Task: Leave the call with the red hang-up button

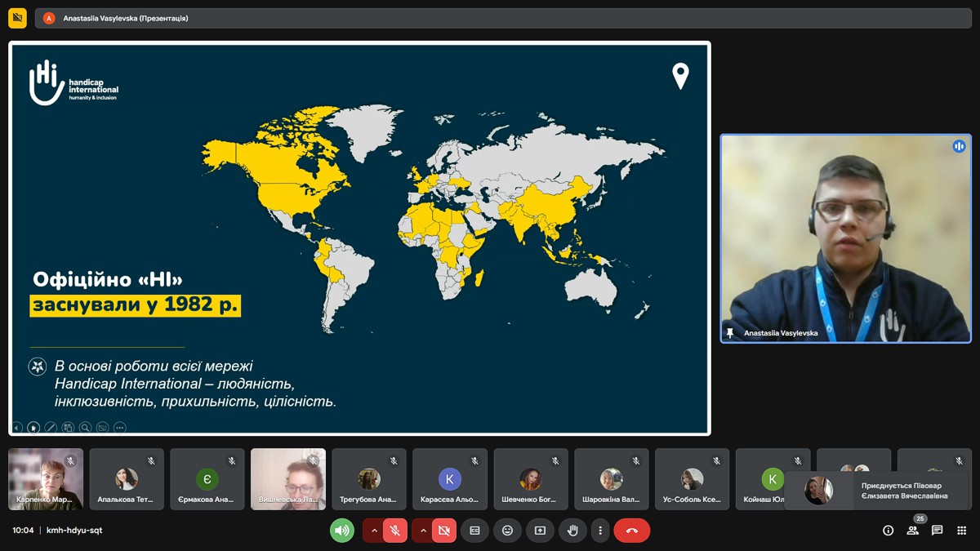Action: (632, 531)
